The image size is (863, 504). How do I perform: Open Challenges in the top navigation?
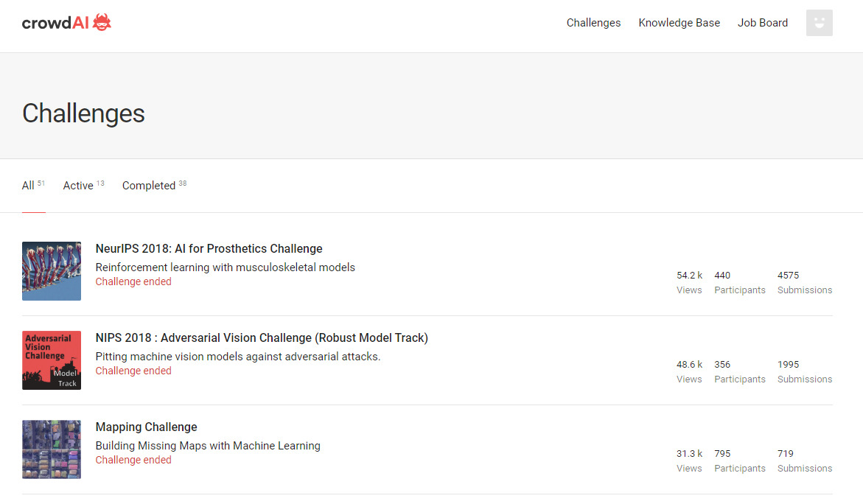coord(593,23)
